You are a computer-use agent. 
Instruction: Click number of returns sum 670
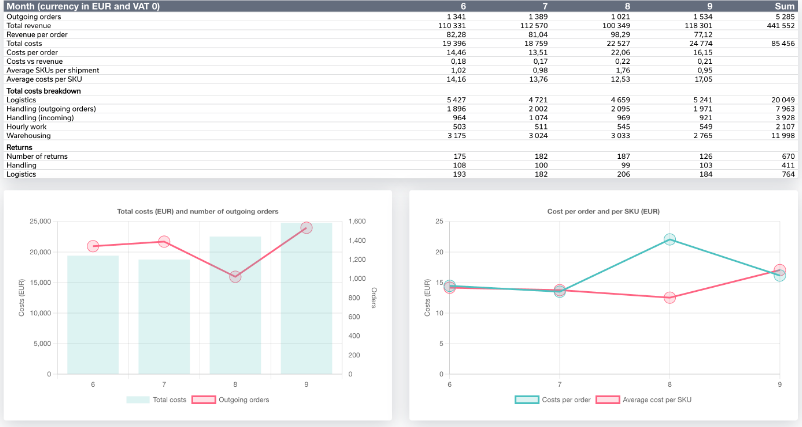[788, 156]
